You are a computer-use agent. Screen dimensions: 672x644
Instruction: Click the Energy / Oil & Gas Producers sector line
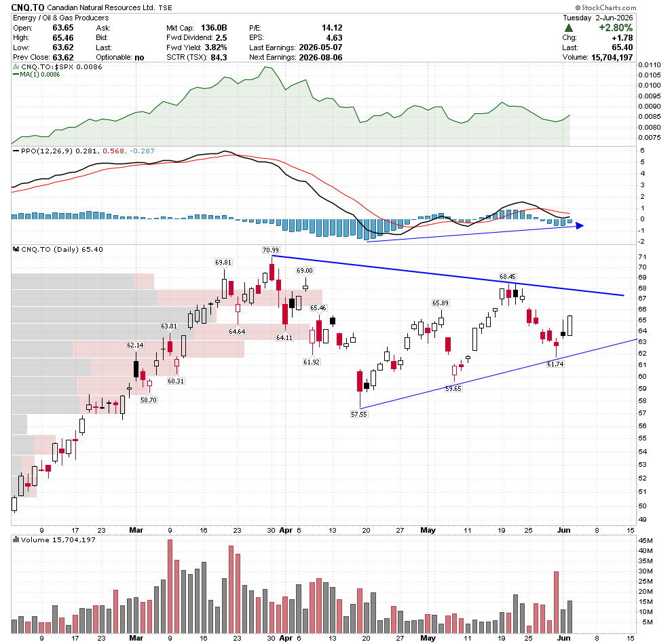[61, 18]
